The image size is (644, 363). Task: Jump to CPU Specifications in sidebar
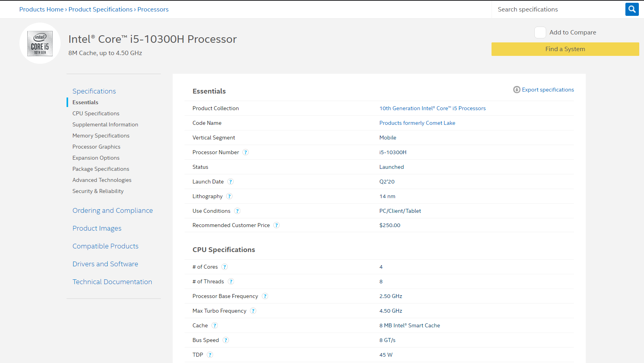(96, 113)
